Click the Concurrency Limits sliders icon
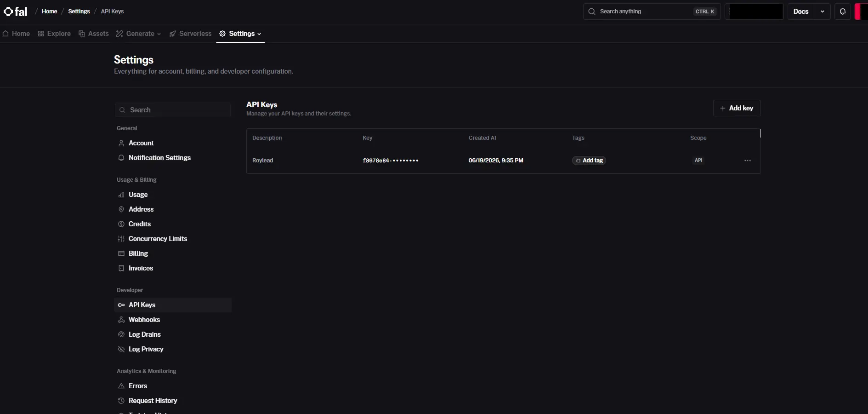868x414 pixels. point(121,239)
